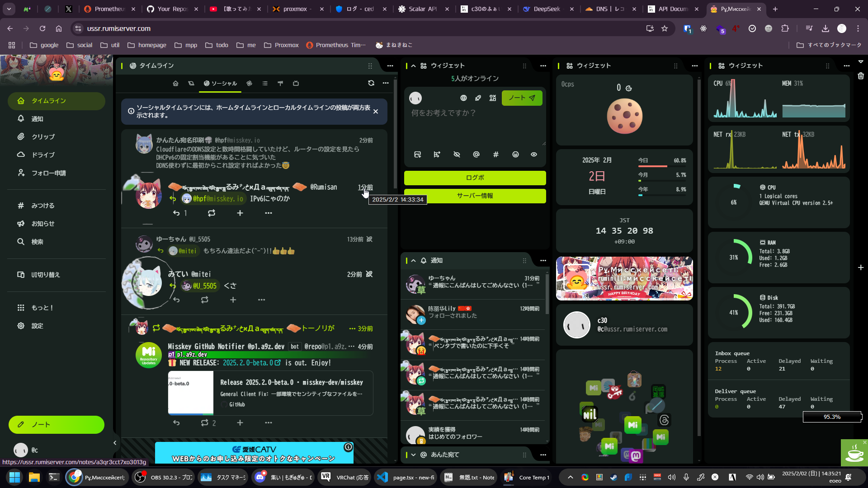Screen dimensions: 868x488
Task: Click the image attach icon in the post form
Action: (417, 155)
